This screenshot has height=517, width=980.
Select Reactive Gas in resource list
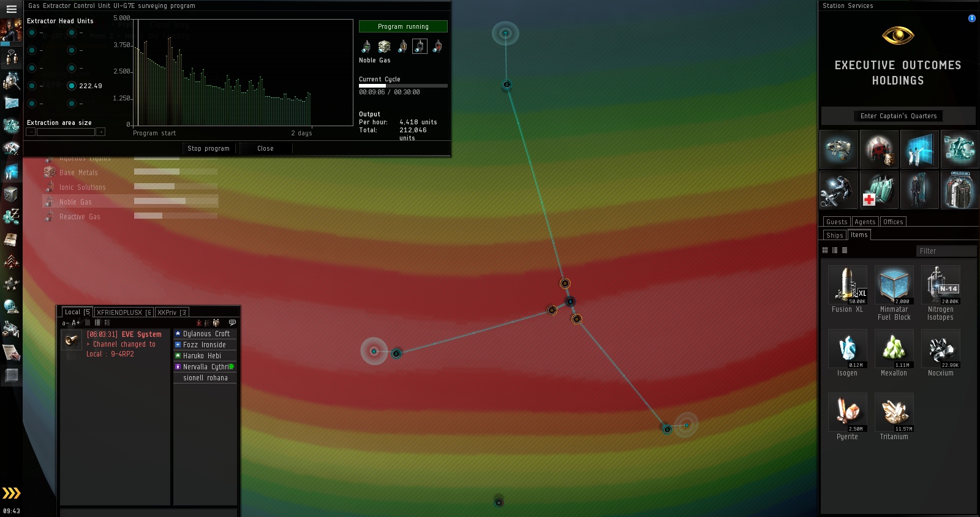pos(130,216)
